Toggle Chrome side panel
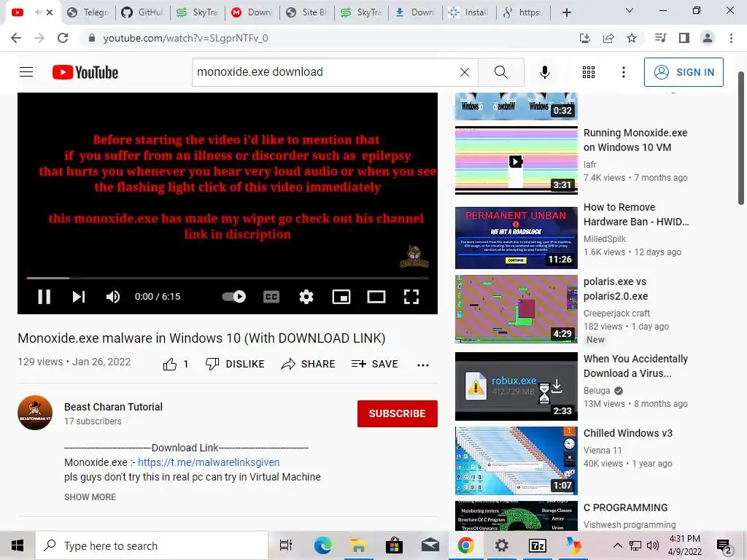Image resolution: width=747 pixels, height=560 pixels. [x=684, y=38]
